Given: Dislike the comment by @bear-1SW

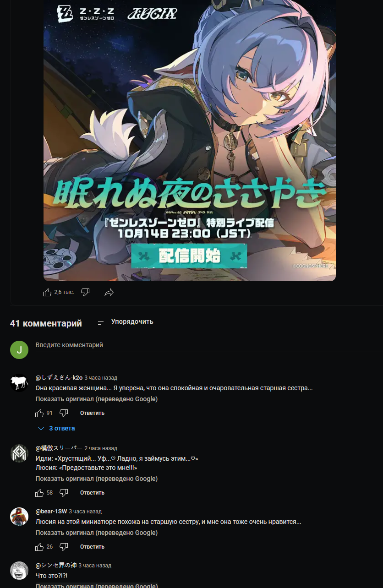Looking at the screenshot, I should (x=64, y=547).
